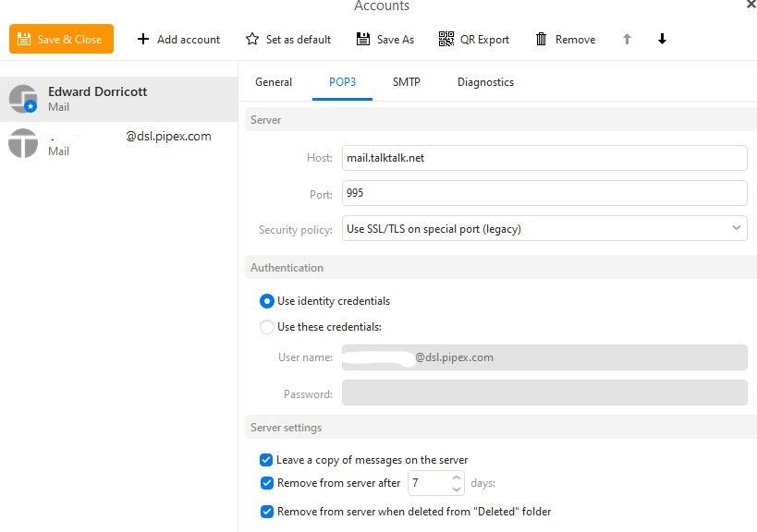This screenshot has width=757, height=532.
Task: Click the trash can Remove icon
Action: [542, 39]
